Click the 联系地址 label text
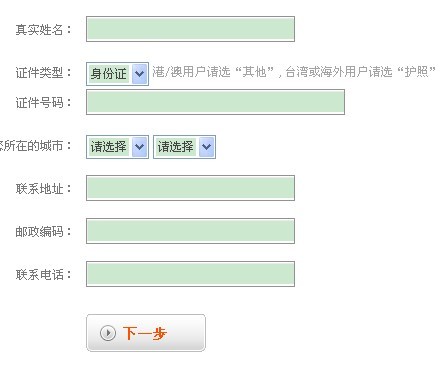The image size is (448, 366). 39,189
